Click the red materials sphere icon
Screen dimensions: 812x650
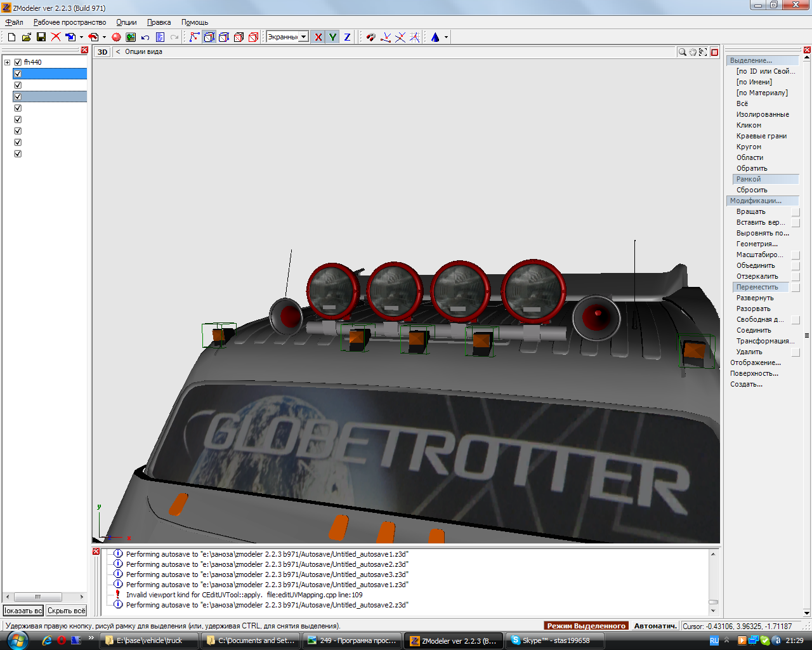point(116,37)
